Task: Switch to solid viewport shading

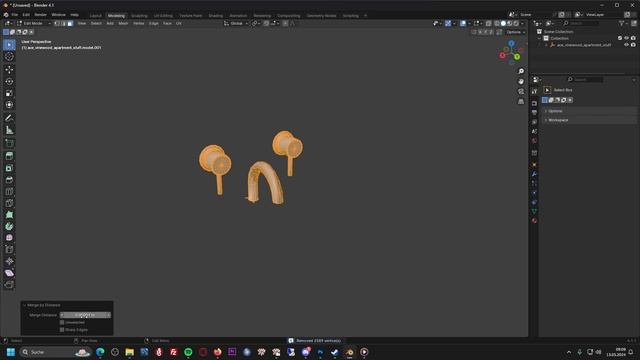Action: [x=503, y=24]
